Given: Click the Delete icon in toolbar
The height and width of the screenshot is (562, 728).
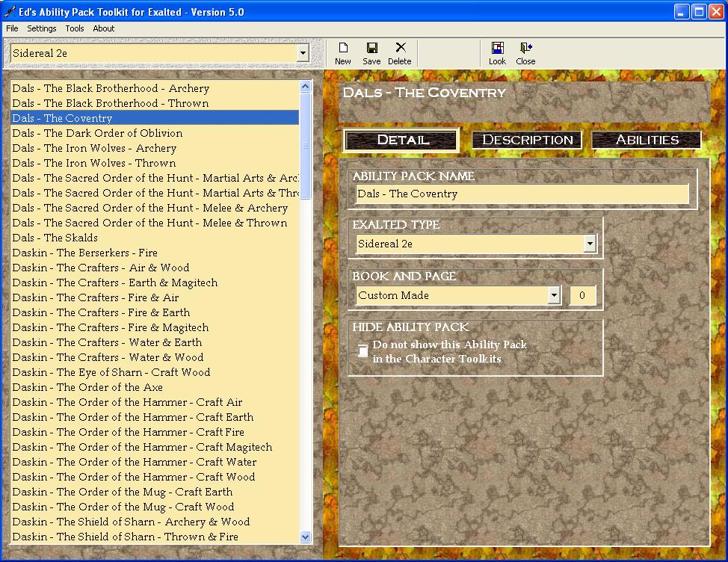Looking at the screenshot, I should [x=400, y=49].
